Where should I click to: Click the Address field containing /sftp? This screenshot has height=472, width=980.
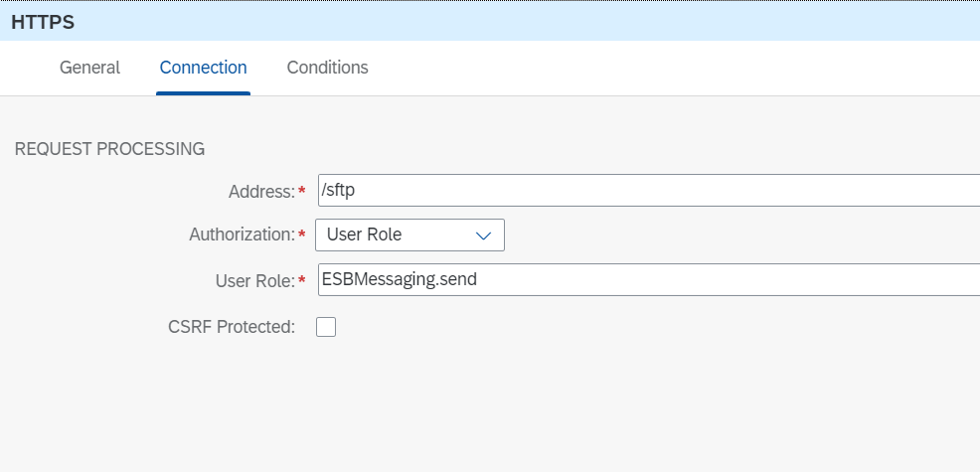click(x=646, y=190)
